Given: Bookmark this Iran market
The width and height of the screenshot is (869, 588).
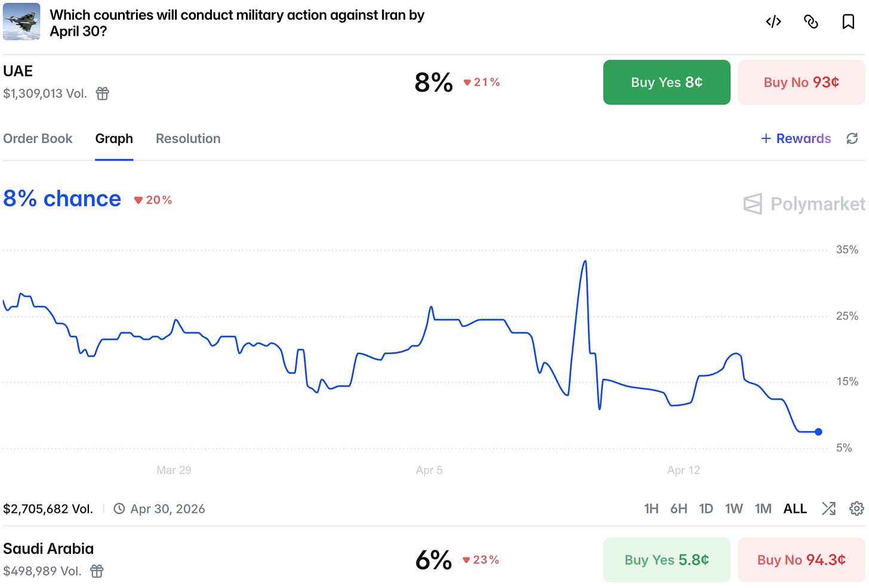Looking at the screenshot, I should 848,22.
